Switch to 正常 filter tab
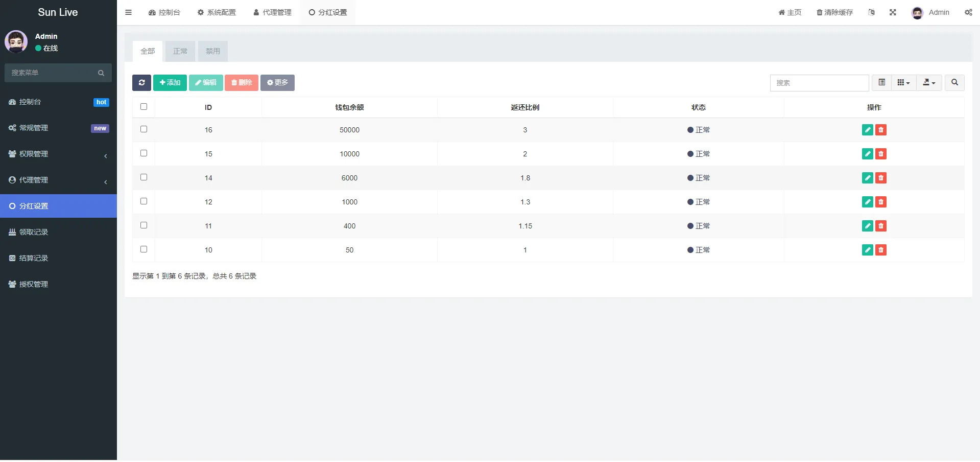Viewport: 980px width, 462px height. 180,51
